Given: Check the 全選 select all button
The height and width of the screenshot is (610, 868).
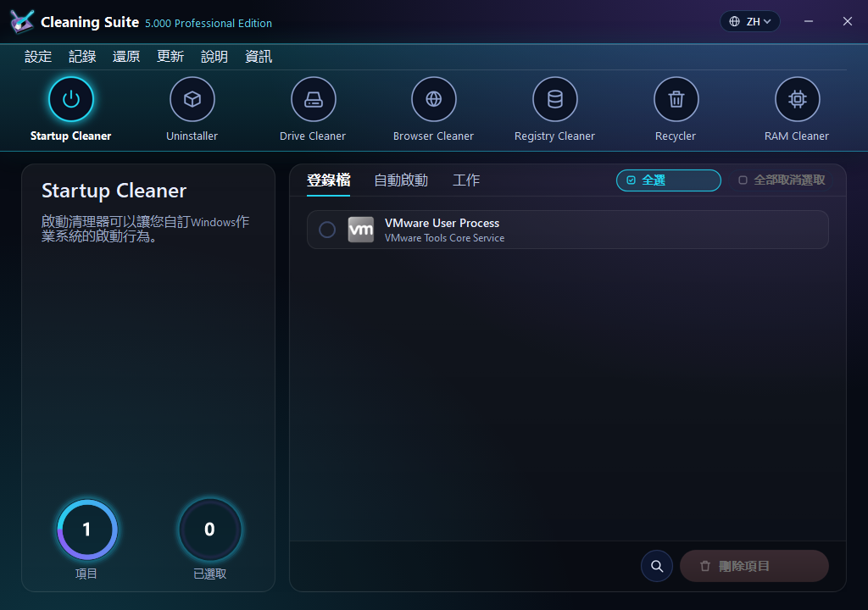Looking at the screenshot, I should [x=668, y=180].
